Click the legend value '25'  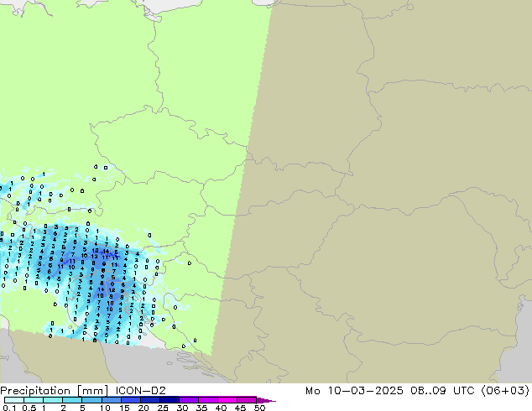(163, 408)
